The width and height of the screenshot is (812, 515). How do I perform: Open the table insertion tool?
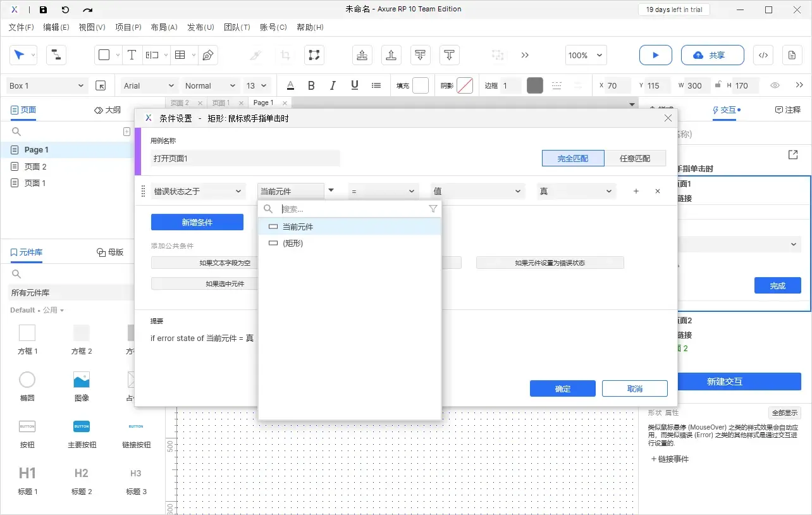[180, 55]
